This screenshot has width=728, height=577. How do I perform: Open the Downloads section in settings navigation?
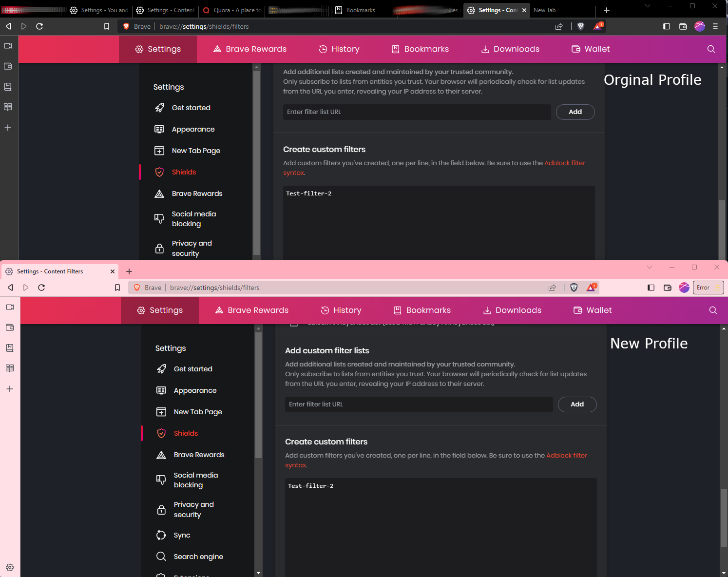point(510,49)
